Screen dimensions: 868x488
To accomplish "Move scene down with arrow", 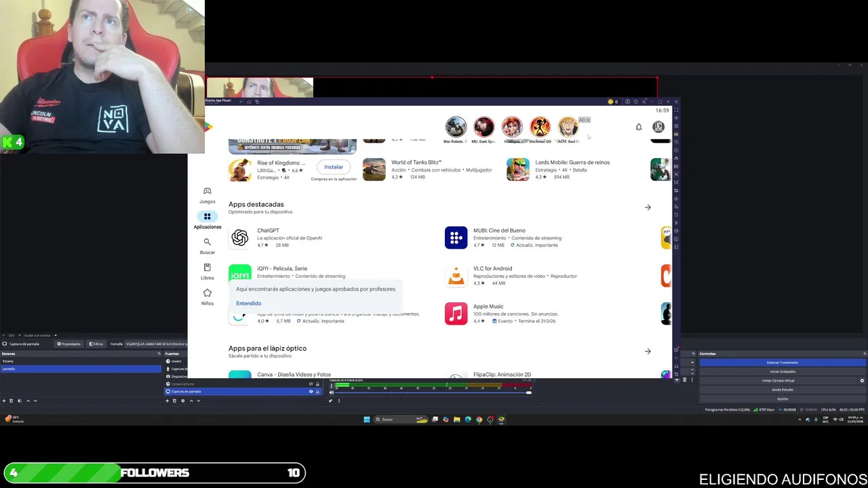I will [35, 401].
